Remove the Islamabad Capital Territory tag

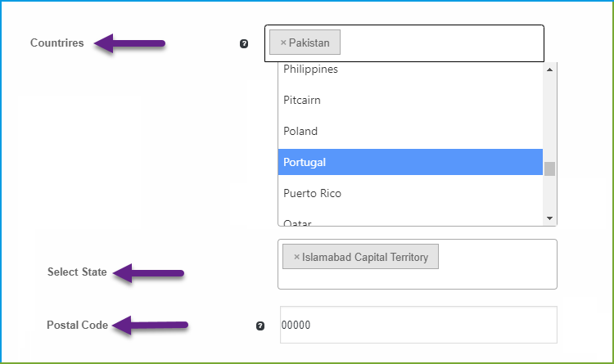click(x=297, y=257)
